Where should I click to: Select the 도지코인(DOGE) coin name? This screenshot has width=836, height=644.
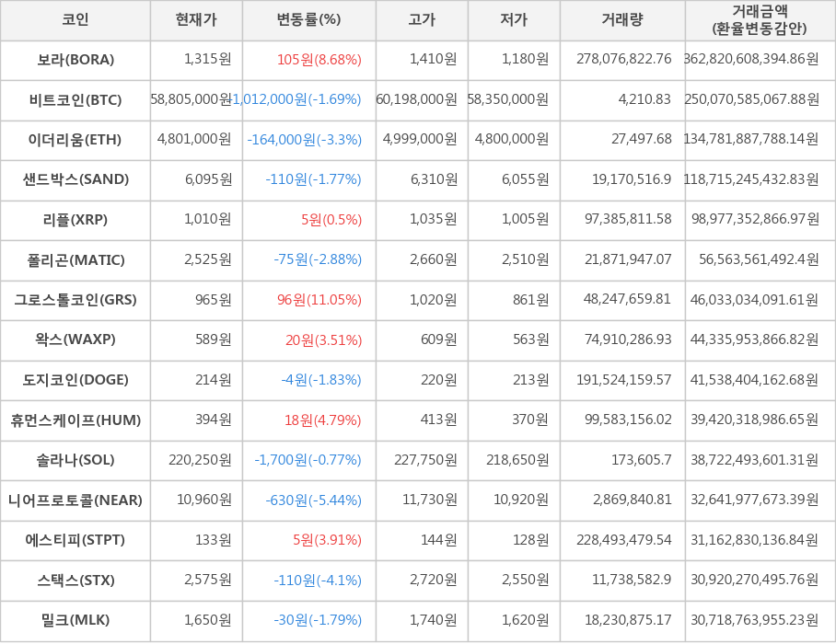click(75, 380)
